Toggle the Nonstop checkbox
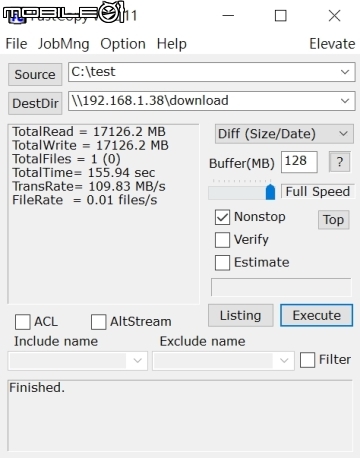 click(x=222, y=217)
